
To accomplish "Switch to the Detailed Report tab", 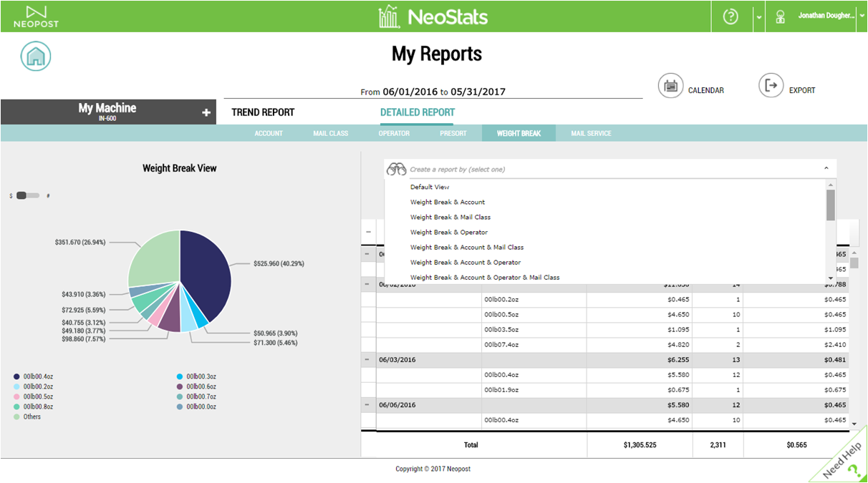I will (x=418, y=112).
